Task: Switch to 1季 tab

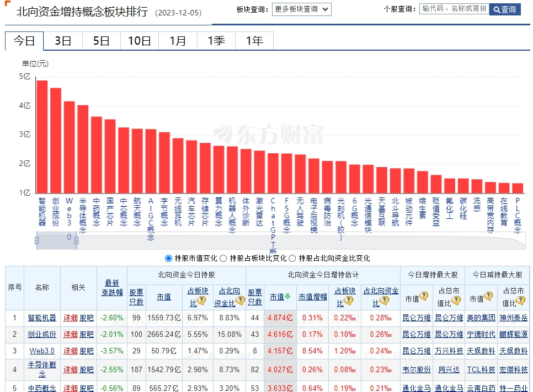Action: (x=216, y=41)
